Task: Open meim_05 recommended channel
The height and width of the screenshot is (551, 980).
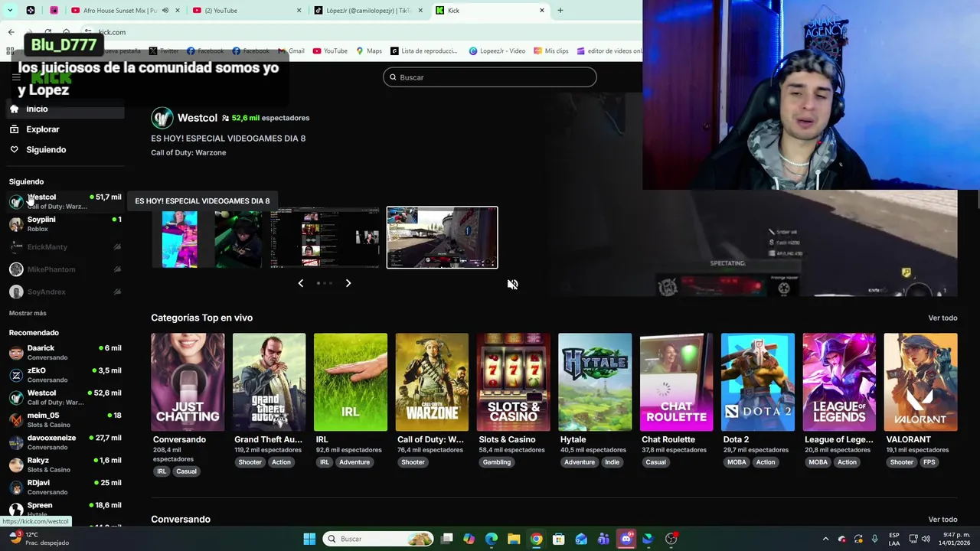Action: point(65,419)
